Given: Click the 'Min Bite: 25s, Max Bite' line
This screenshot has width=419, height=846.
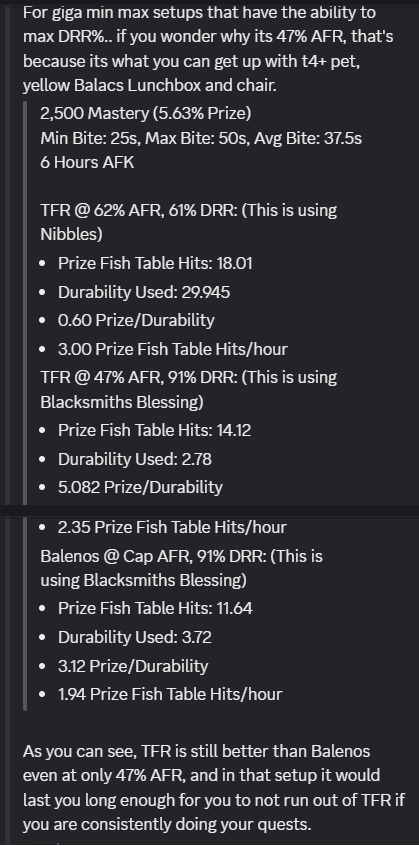Looking at the screenshot, I should coord(201,139).
